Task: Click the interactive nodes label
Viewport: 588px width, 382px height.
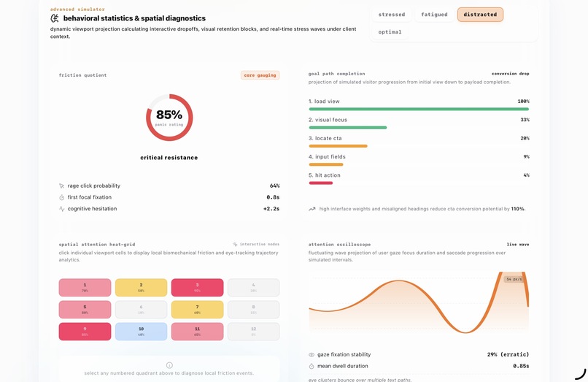Action: pyautogui.click(x=260, y=244)
